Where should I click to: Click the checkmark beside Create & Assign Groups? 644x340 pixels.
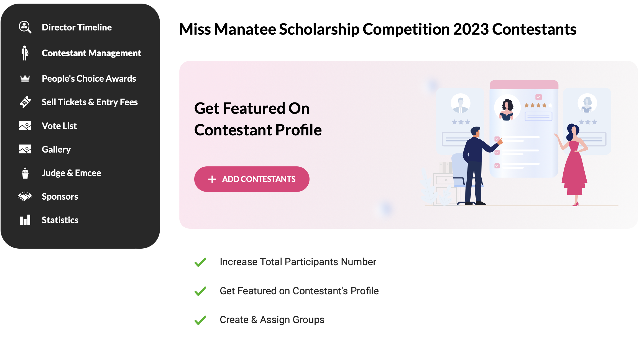[x=200, y=320]
